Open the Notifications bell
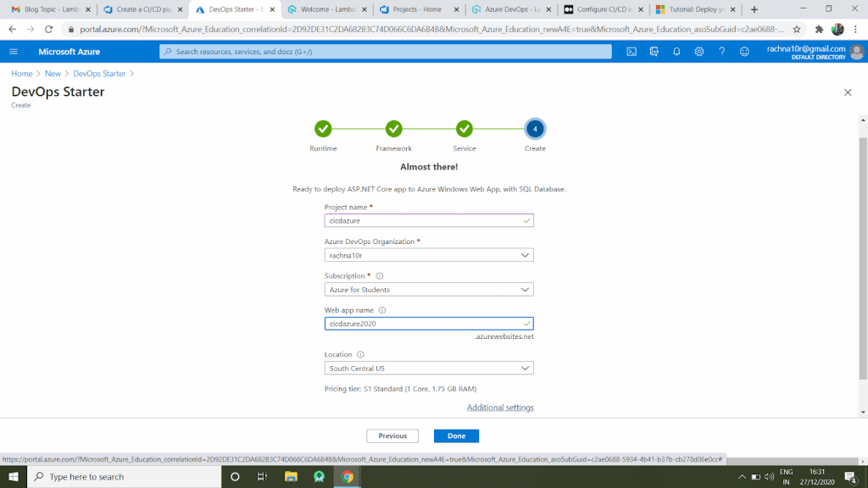This screenshot has height=488, width=868. (676, 52)
